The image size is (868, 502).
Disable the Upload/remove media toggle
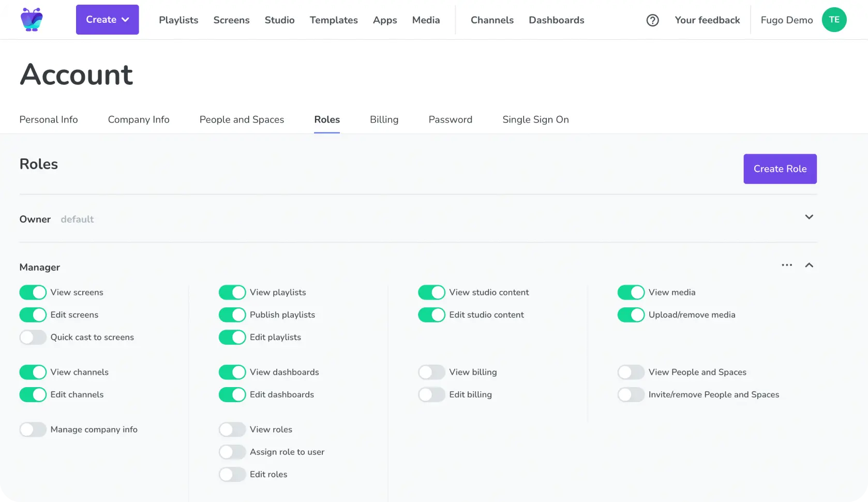[x=631, y=315]
